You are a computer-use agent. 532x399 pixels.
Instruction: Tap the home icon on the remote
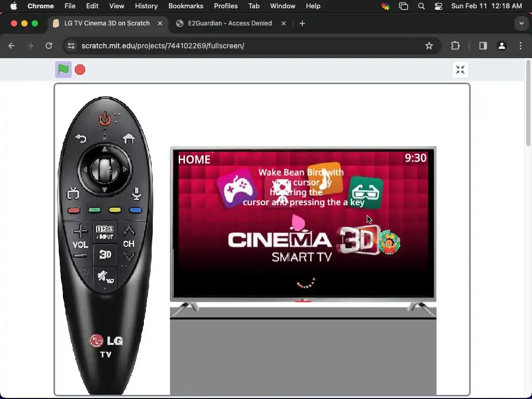pos(129,138)
